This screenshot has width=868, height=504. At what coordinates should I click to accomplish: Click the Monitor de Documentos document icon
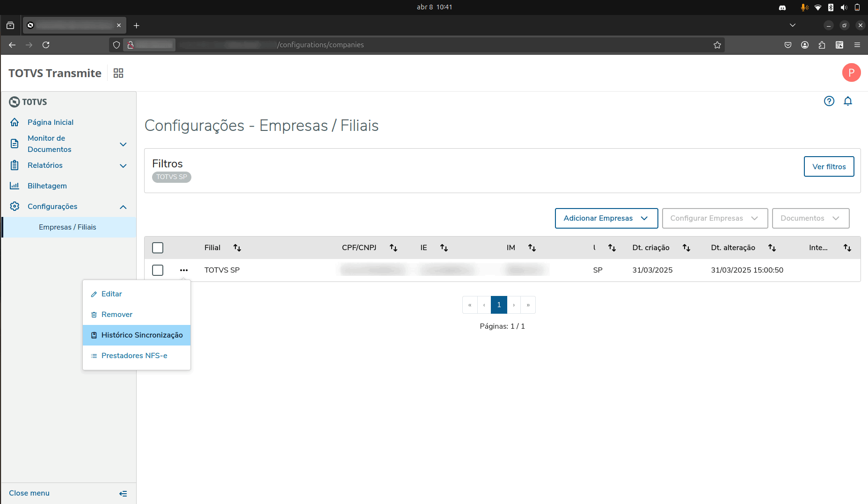click(x=15, y=144)
